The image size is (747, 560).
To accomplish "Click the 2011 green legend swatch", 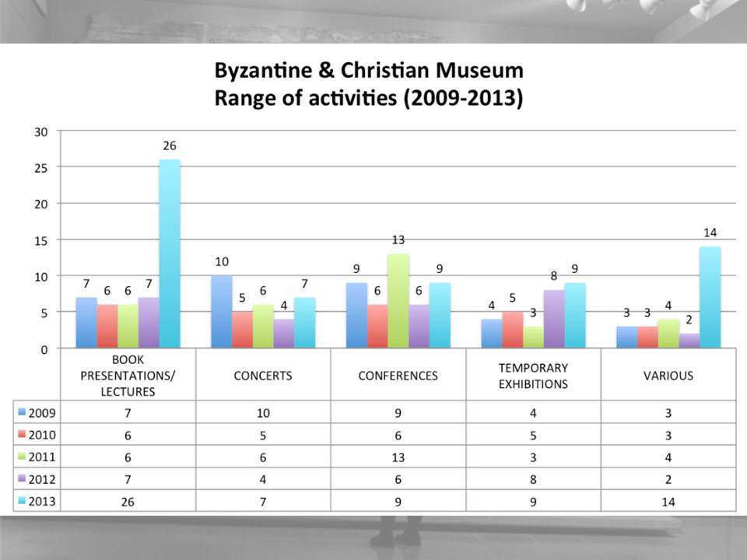I will coord(22,457).
